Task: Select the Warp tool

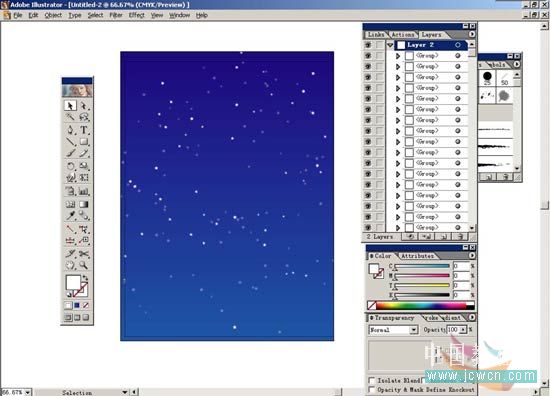Action: pos(71,177)
